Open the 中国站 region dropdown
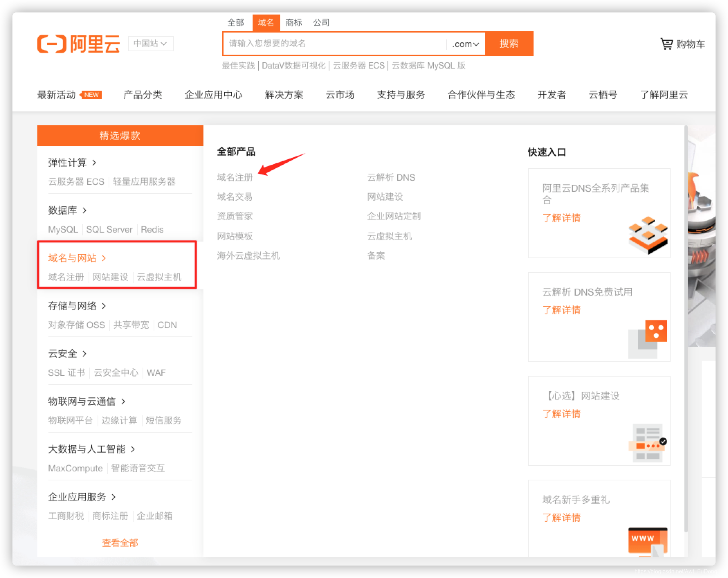 coord(151,44)
